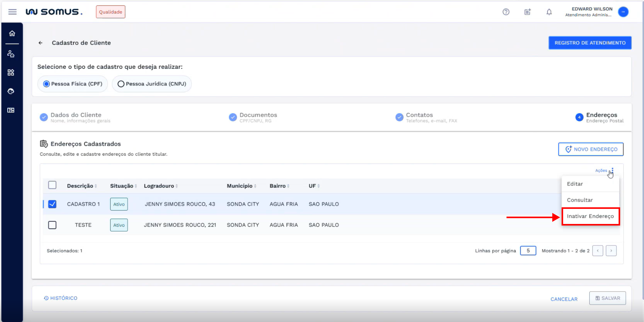
Task: Choose Inativar Endereço from menu
Action: pos(590,216)
